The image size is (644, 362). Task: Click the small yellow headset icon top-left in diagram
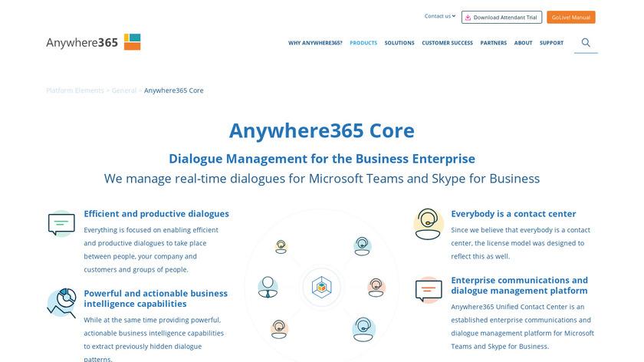[281, 247]
